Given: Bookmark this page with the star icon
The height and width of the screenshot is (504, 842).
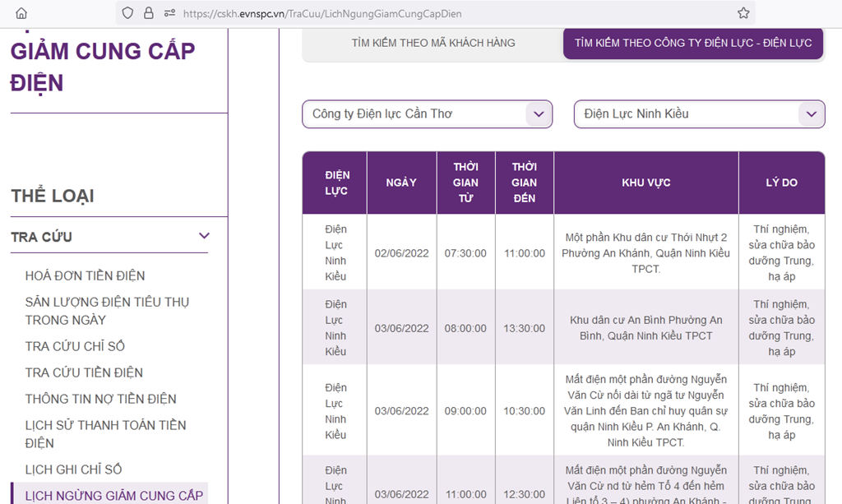Looking at the screenshot, I should point(743,13).
